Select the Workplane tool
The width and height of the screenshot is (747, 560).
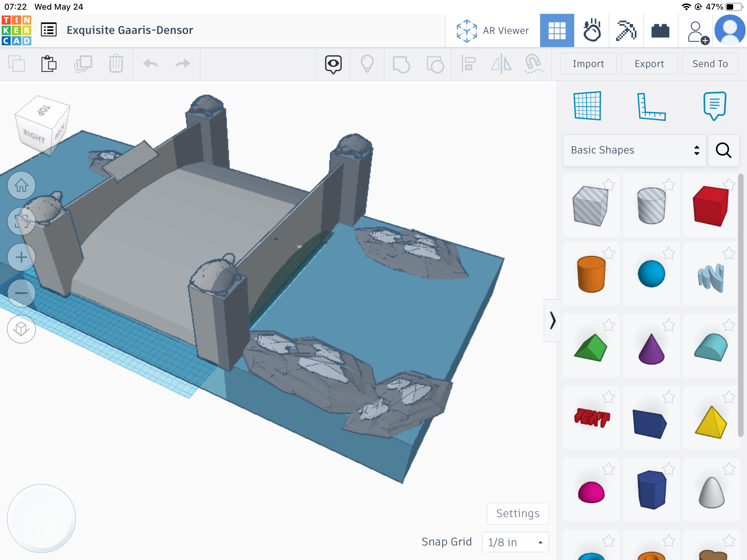pyautogui.click(x=587, y=106)
